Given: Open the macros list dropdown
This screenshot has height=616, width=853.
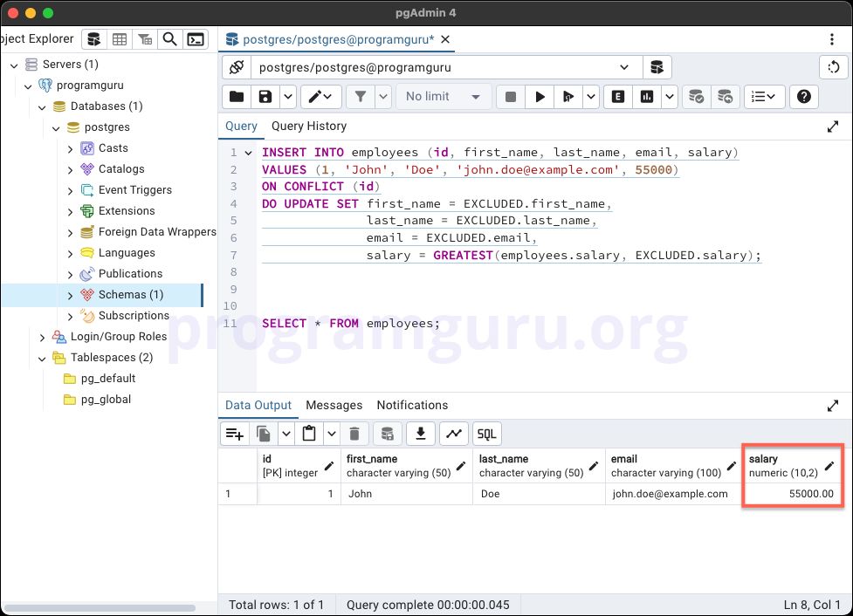Looking at the screenshot, I should 764,97.
